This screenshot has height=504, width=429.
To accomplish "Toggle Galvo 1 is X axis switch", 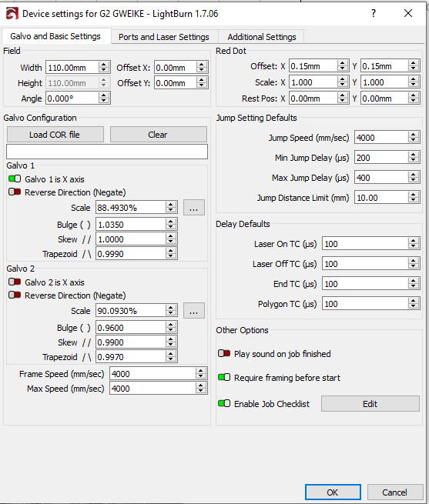I will (15, 179).
